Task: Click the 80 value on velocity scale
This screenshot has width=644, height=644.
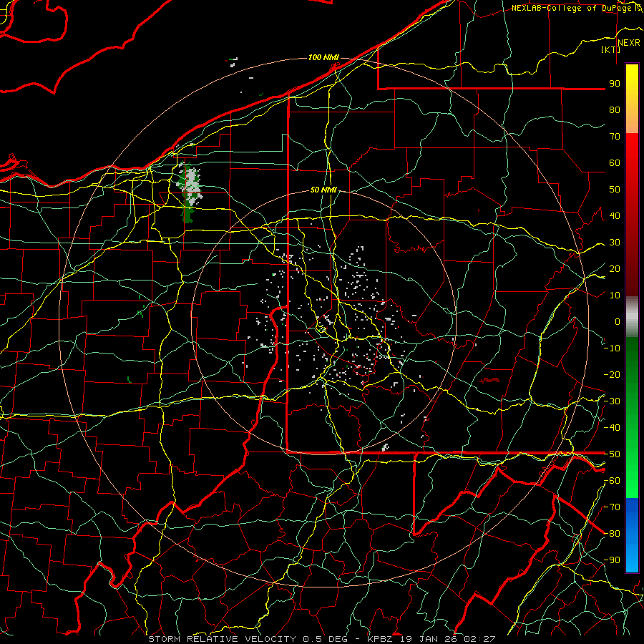Action: click(x=615, y=109)
